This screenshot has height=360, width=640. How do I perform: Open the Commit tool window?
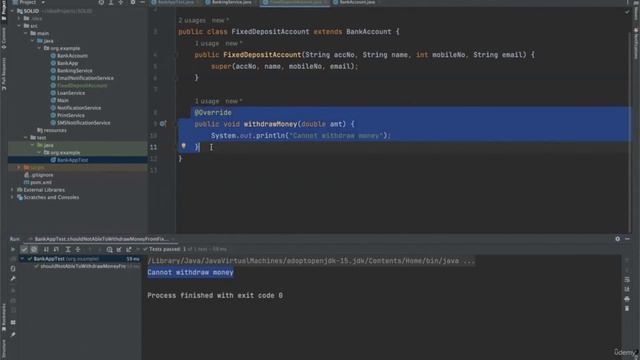4,38
